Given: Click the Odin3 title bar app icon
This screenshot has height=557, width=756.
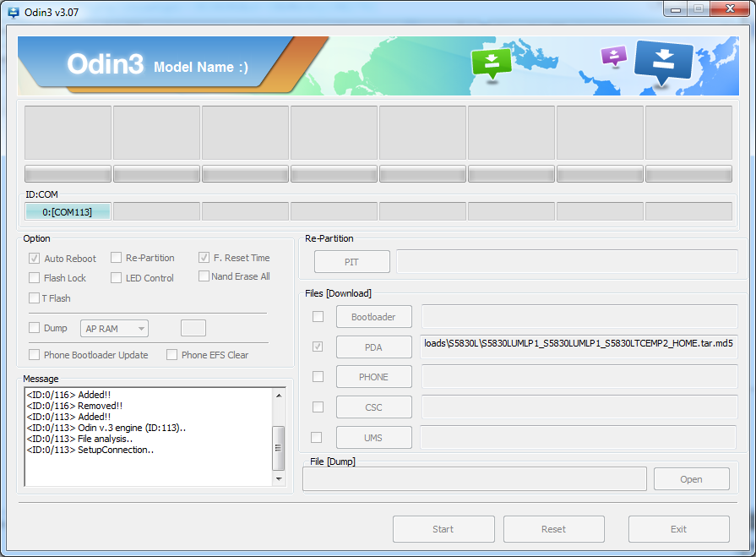Looking at the screenshot, I should pyautogui.click(x=14, y=12).
